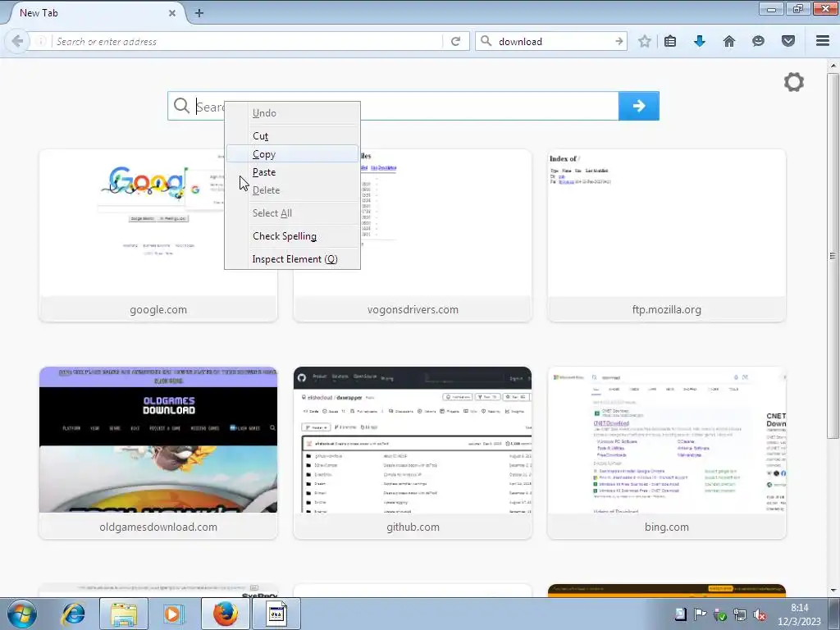840x630 pixels.
Task: Open the github.com tile
Action: 413,453
